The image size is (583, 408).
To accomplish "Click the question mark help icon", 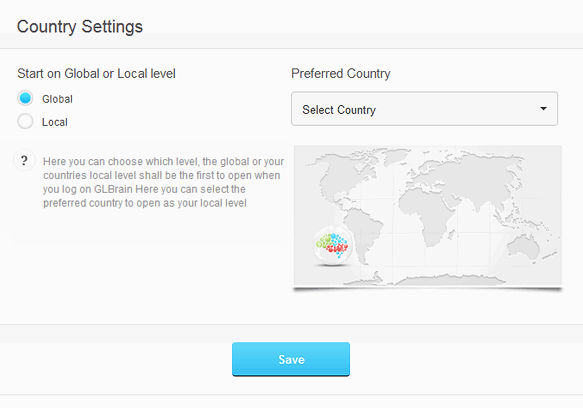I will [24, 161].
